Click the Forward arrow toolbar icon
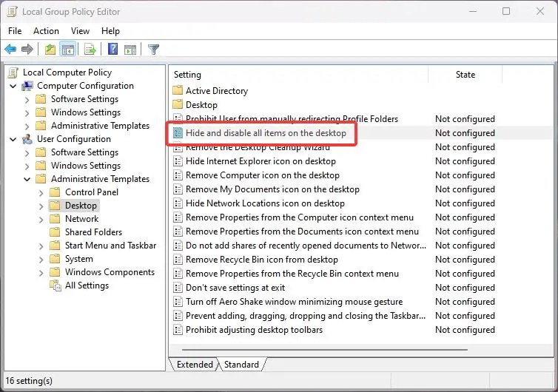558x392 pixels. click(x=27, y=49)
